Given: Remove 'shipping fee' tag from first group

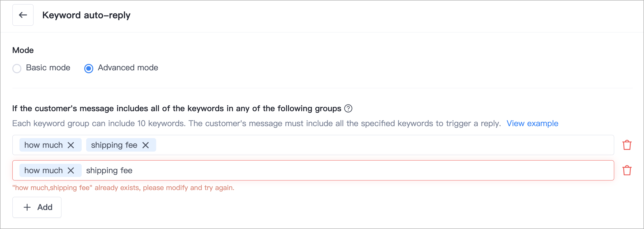Looking at the screenshot, I should pyautogui.click(x=146, y=145).
